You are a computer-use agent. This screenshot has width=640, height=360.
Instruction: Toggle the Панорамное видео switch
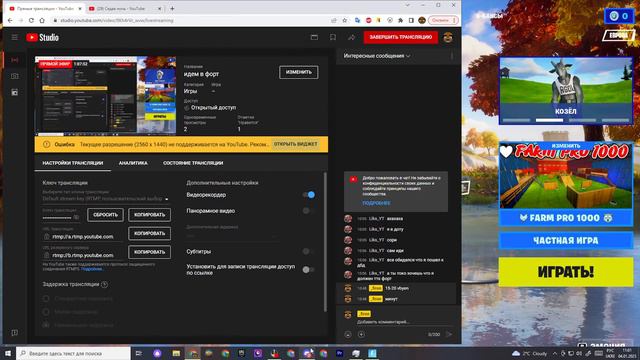(x=309, y=211)
